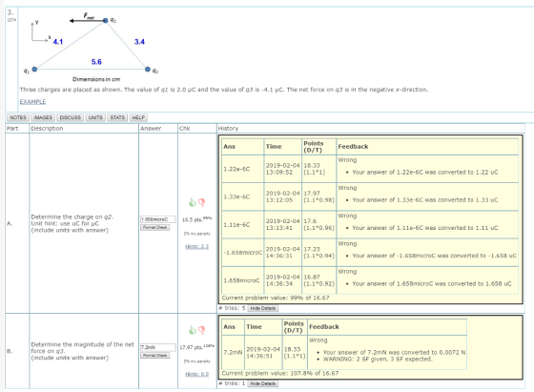Click the history answer -1.658microC

coord(243,253)
